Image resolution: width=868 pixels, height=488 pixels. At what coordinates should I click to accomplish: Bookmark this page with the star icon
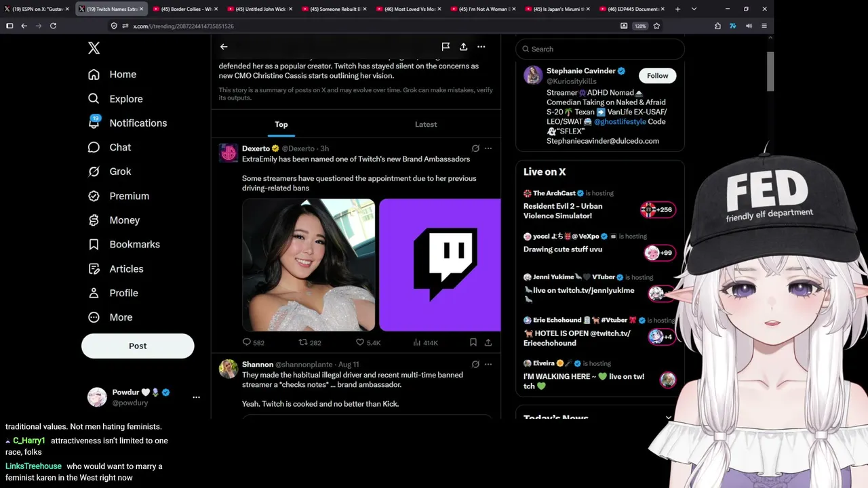(656, 26)
